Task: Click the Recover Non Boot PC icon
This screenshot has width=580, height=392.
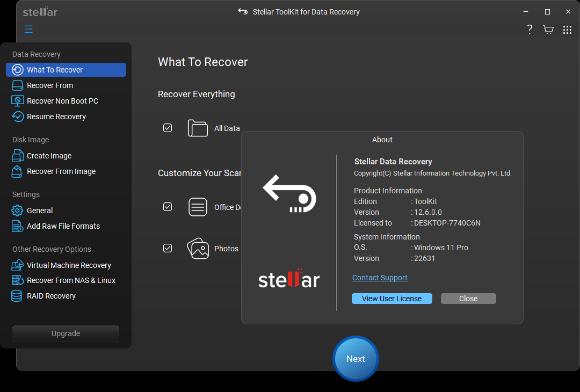Action: pyautogui.click(x=17, y=101)
